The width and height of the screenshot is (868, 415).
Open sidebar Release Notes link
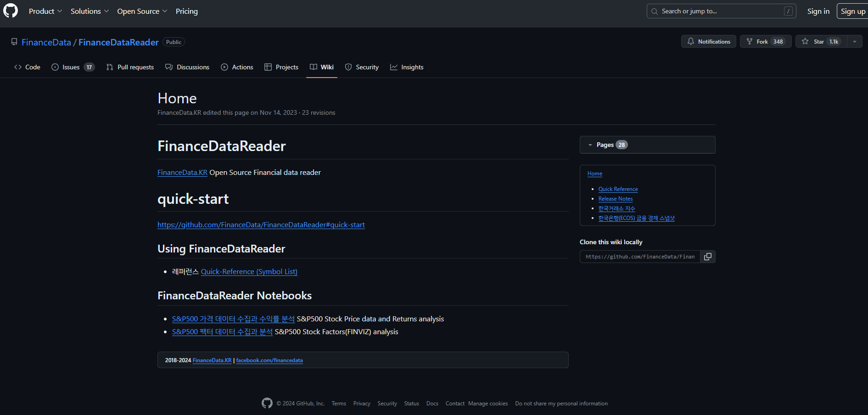point(616,199)
